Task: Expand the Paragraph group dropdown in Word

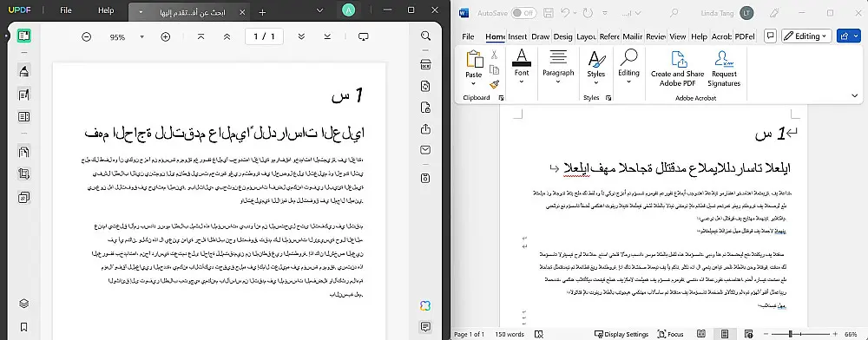Action: (x=558, y=82)
